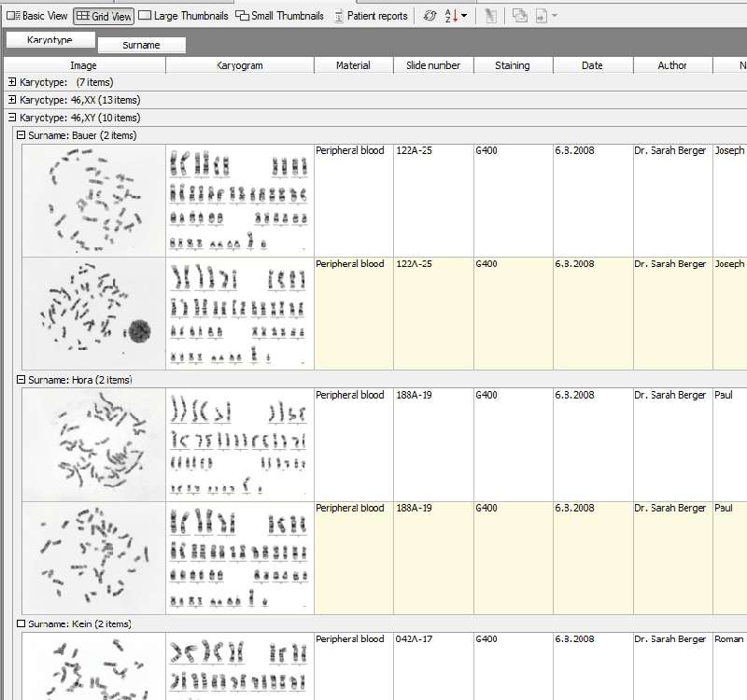Click 'Dr. Sarah Berger' in highlighted Bauer row
The image size is (747, 700).
coord(669,264)
